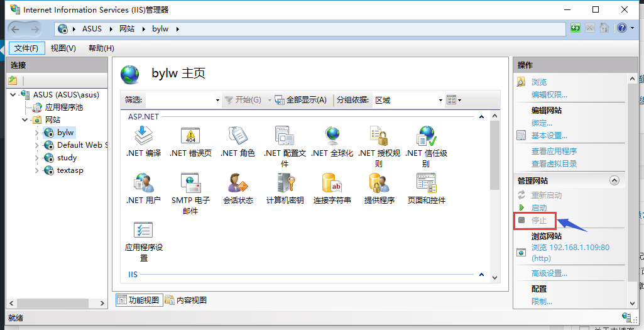644x330 pixels.
Task: Open the 文件(F) menu
Action: pos(26,48)
